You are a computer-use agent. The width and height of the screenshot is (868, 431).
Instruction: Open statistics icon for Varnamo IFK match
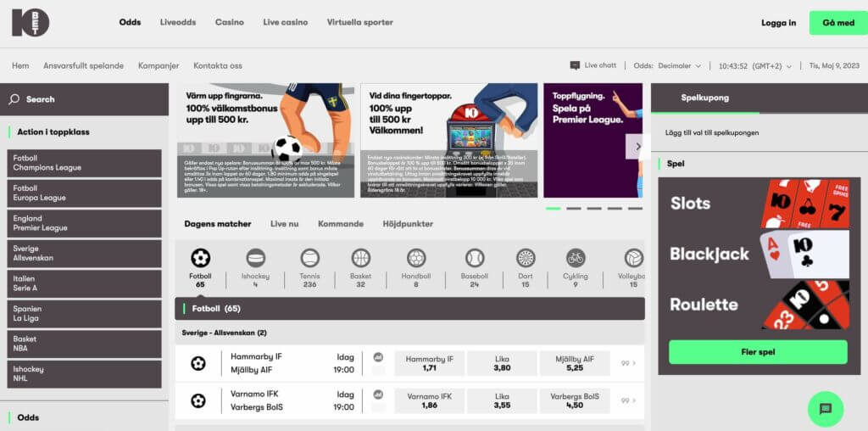click(379, 395)
